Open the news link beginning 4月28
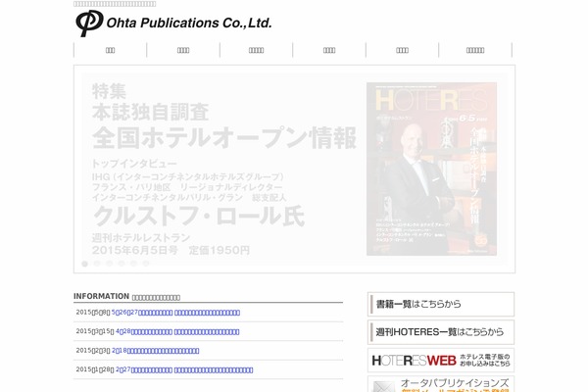Viewport: 588px width, 392px height. [x=144, y=331]
